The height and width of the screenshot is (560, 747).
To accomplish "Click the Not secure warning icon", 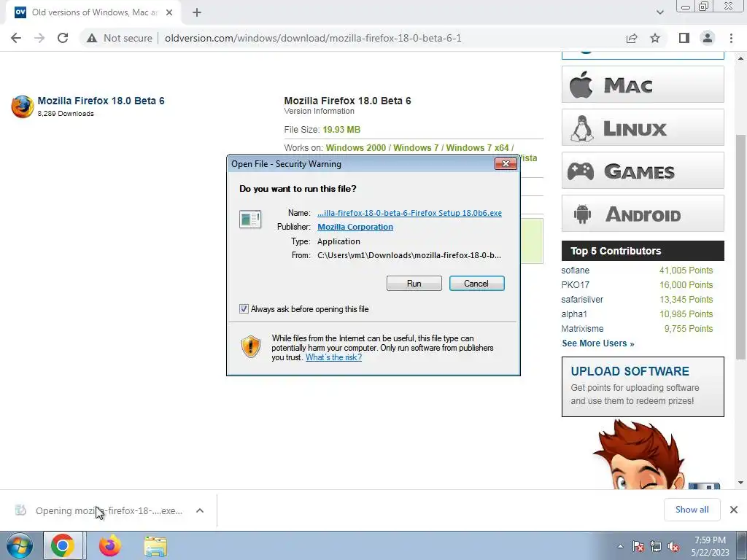I will coord(92,38).
